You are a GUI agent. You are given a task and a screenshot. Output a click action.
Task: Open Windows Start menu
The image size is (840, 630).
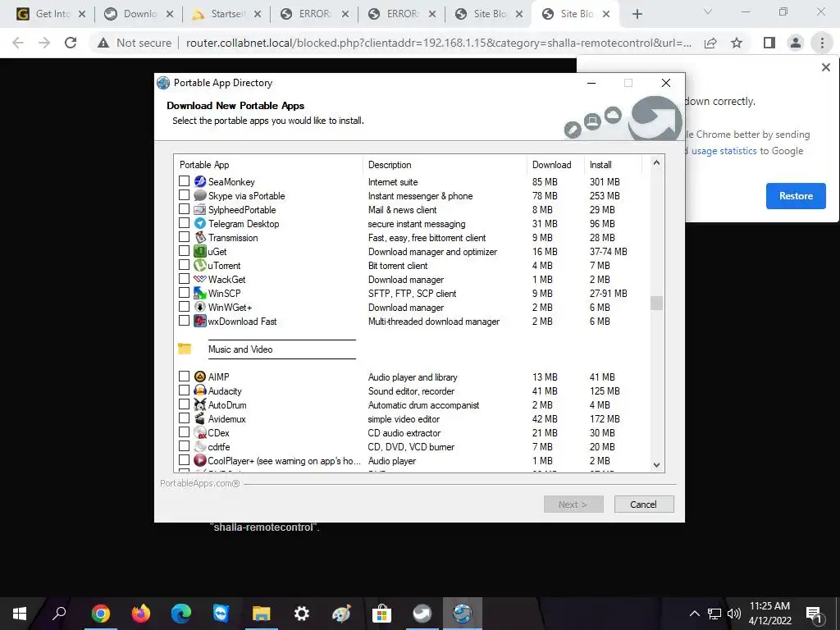click(20, 614)
